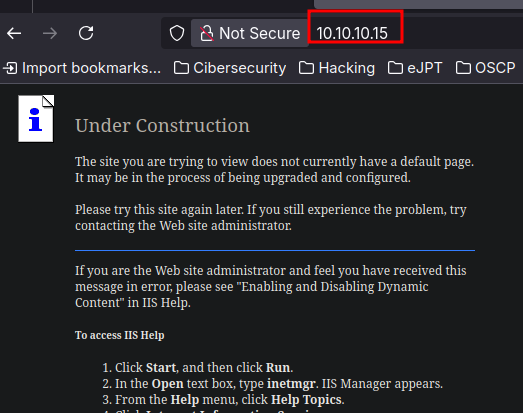Reload the current page
Viewport: 523px width, 413px height.
(x=86, y=33)
